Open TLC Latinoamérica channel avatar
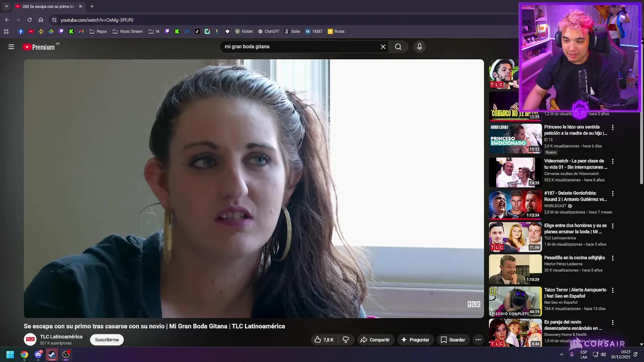Image resolution: width=644 pixels, height=362 pixels. coord(30,339)
